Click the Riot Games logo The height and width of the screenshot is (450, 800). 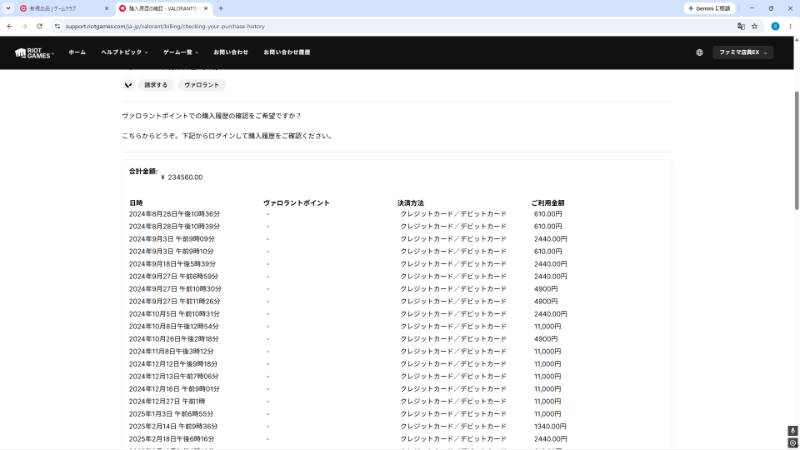tap(34, 53)
